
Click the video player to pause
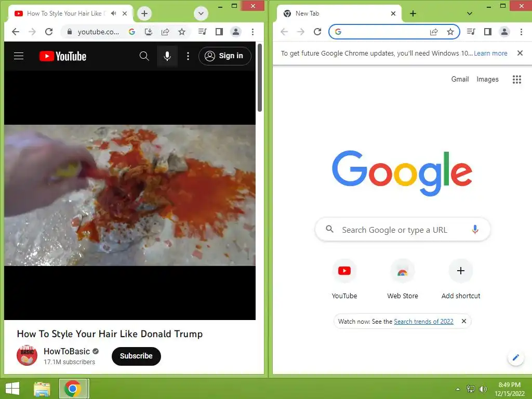click(129, 195)
